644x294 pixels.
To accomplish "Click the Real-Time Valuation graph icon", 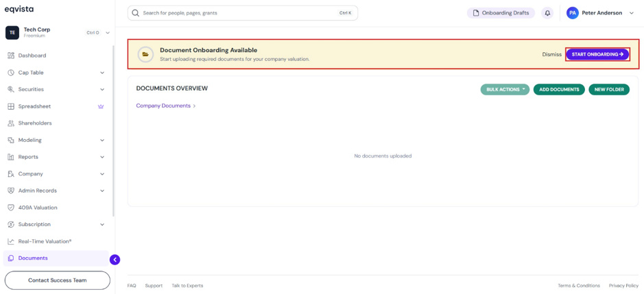I will pos(11,241).
